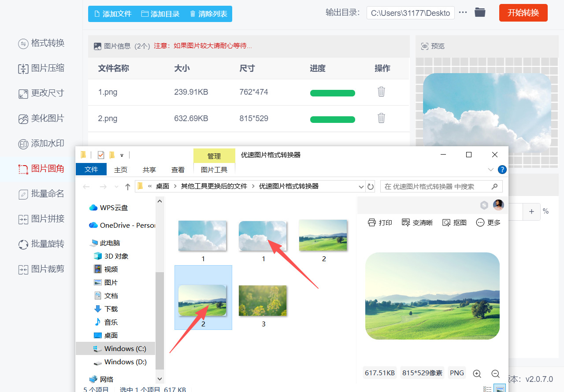The image size is (564, 392).
Task: Switch to the 主页 ribbon tab
Action: [121, 170]
